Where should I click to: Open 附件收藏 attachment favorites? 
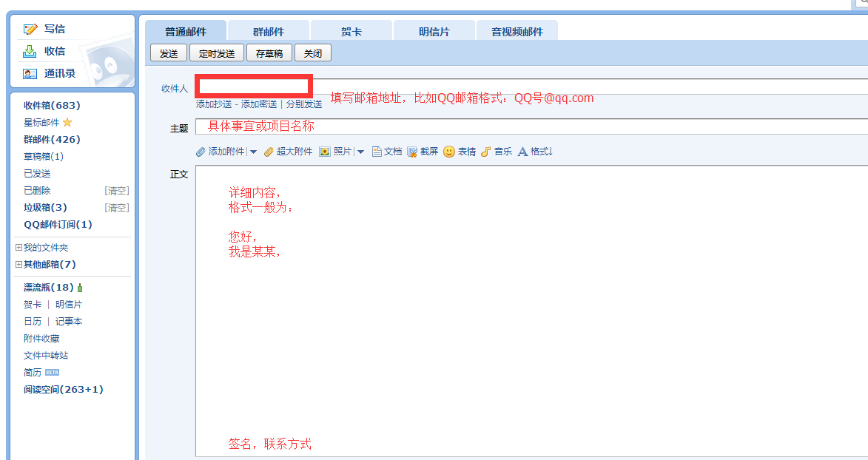(x=41, y=339)
